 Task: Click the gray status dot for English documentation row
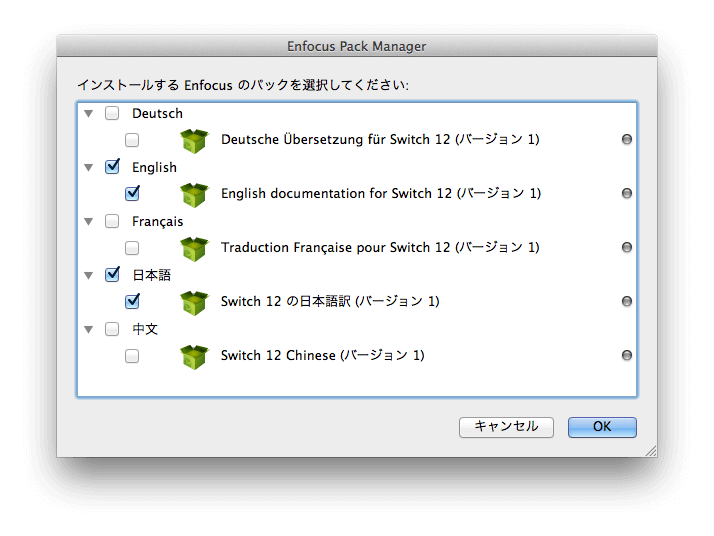point(627,193)
